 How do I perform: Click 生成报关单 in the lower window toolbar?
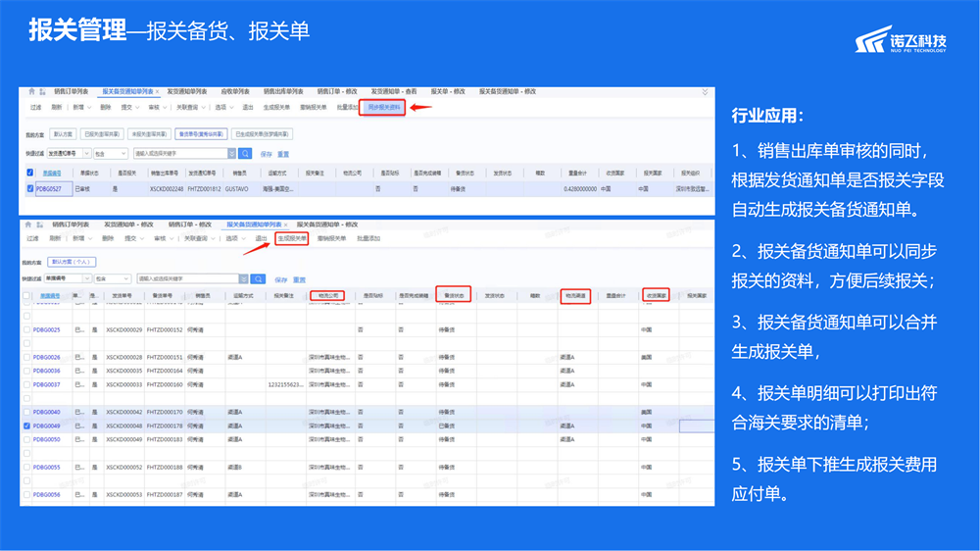(x=292, y=238)
